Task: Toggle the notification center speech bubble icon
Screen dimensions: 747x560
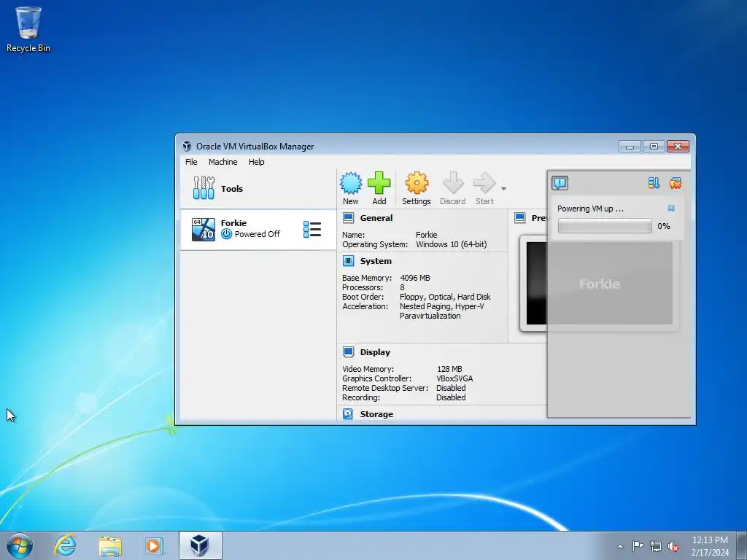Action: tap(560, 183)
